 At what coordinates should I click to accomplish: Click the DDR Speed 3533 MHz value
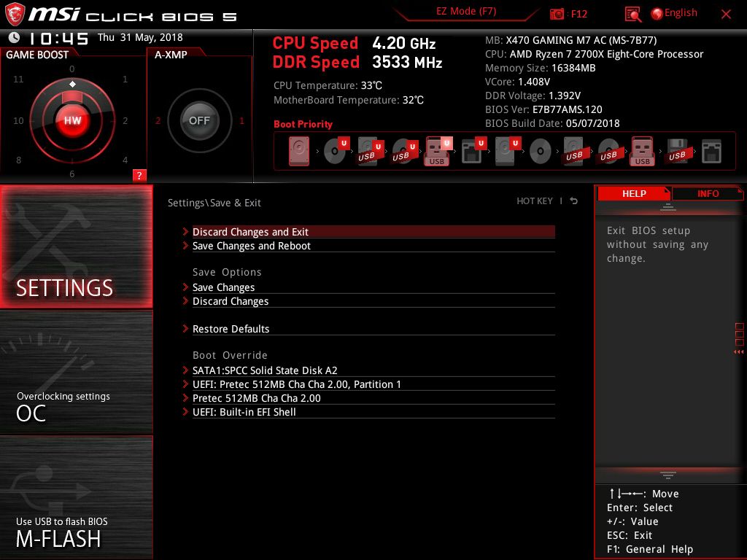[407, 62]
